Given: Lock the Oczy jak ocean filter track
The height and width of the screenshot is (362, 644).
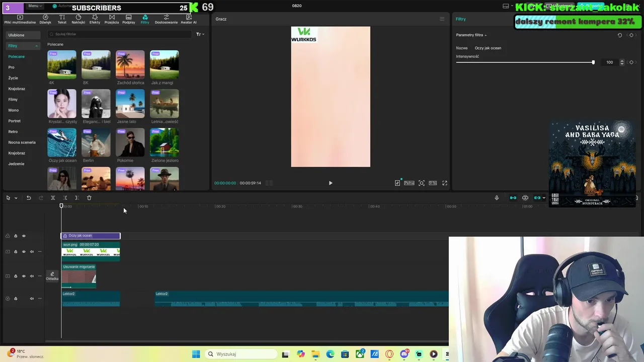Looking at the screenshot, I should pyautogui.click(x=16, y=236).
